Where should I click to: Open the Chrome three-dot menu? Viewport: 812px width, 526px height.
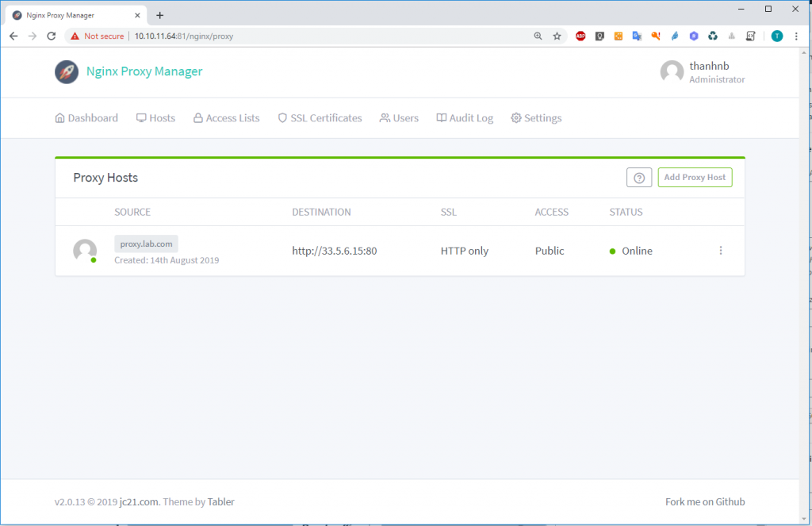pos(796,36)
